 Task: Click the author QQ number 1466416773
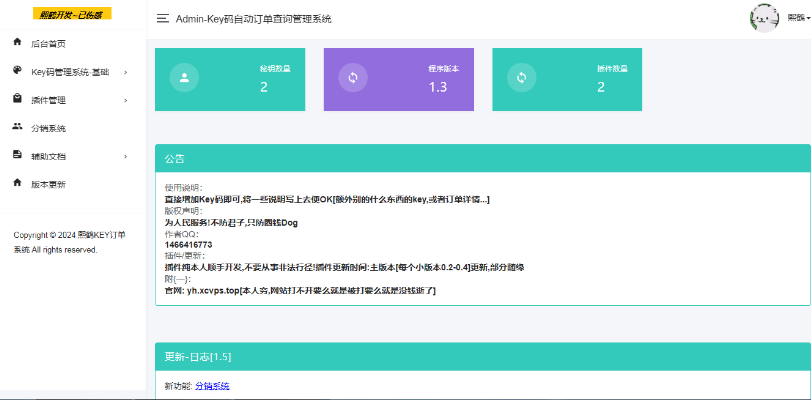(188, 245)
